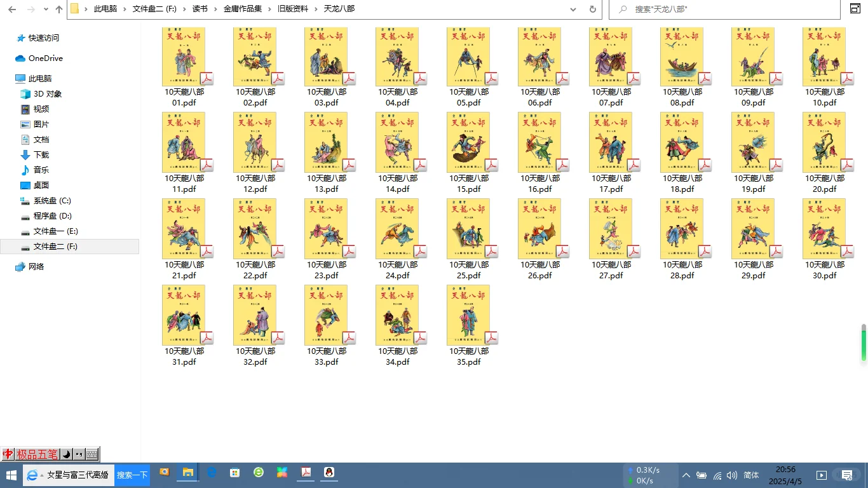868x488 pixels.
Task: Click 天龙八部 in address breadcrumb
Action: 339,10
